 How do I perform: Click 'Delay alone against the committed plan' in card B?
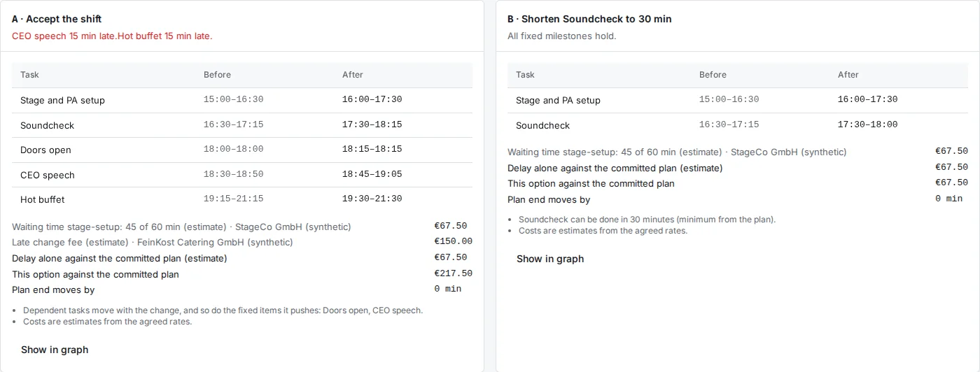coord(615,168)
